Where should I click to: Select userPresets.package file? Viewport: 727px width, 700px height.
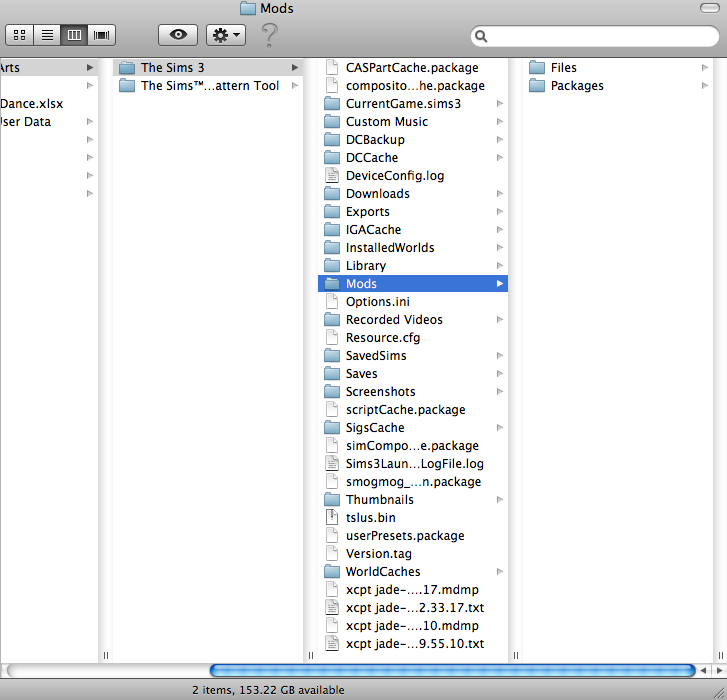pyautogui.click(x=413, y=536)
